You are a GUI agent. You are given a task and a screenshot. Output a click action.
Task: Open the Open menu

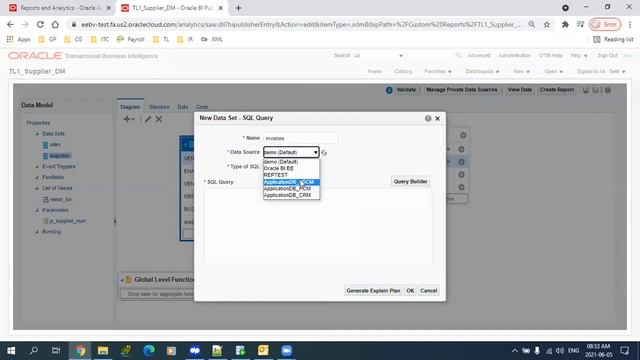tap(553, 71)
